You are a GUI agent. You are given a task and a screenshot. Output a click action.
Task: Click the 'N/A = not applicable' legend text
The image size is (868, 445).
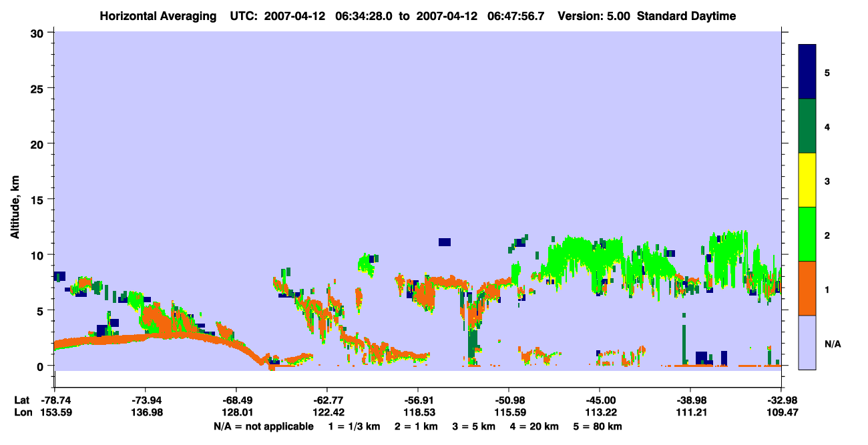(264, 426)
